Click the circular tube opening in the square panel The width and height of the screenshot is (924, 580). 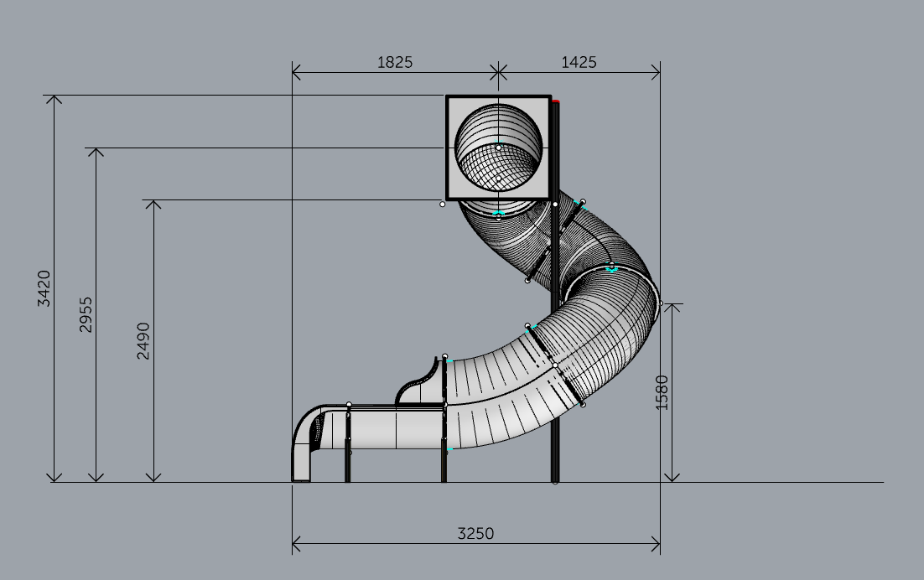498,149
